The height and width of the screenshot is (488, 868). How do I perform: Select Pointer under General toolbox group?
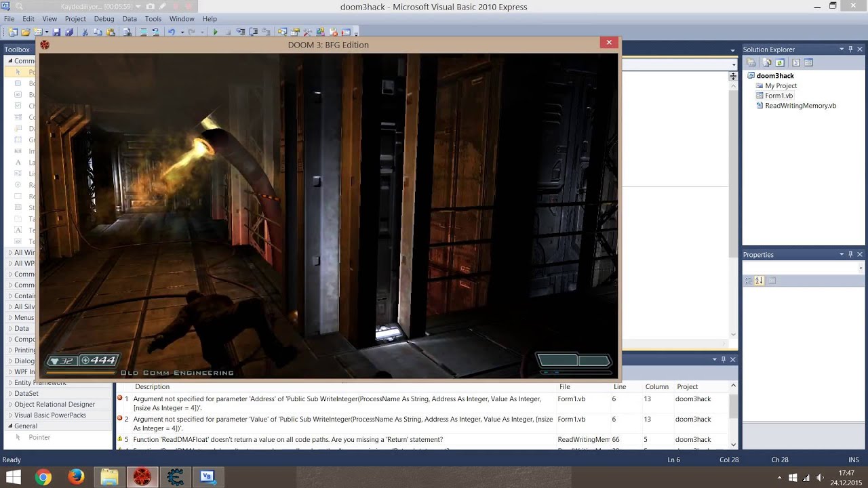click(39, 437)
